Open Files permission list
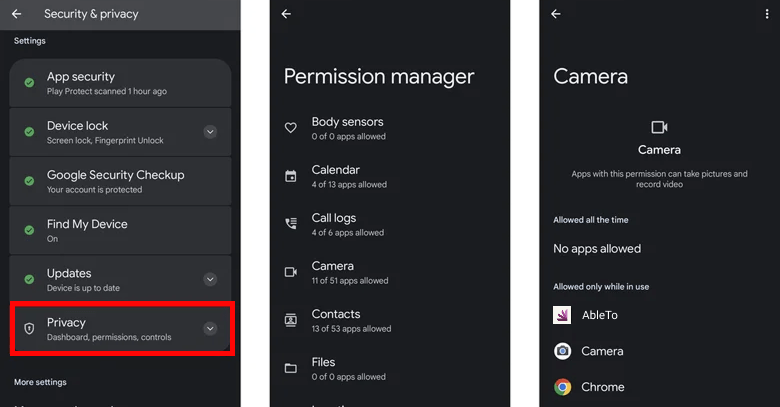Screen dimensions: 780x407 tap(390, 369)
